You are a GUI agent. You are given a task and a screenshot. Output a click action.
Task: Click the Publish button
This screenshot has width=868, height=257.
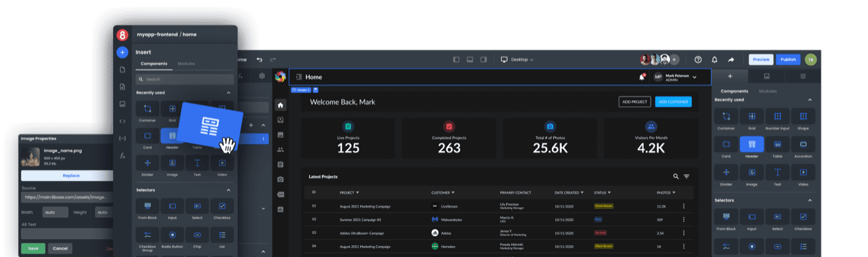[788, 60]
